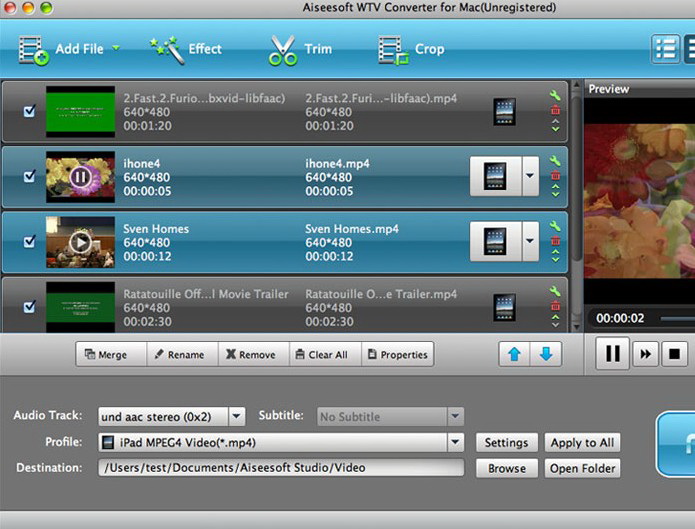Image resolution: width=695 pixels, height=529 pixels.
Task: Expand the Add File dropdown arrow
Action: coord(116,47)
